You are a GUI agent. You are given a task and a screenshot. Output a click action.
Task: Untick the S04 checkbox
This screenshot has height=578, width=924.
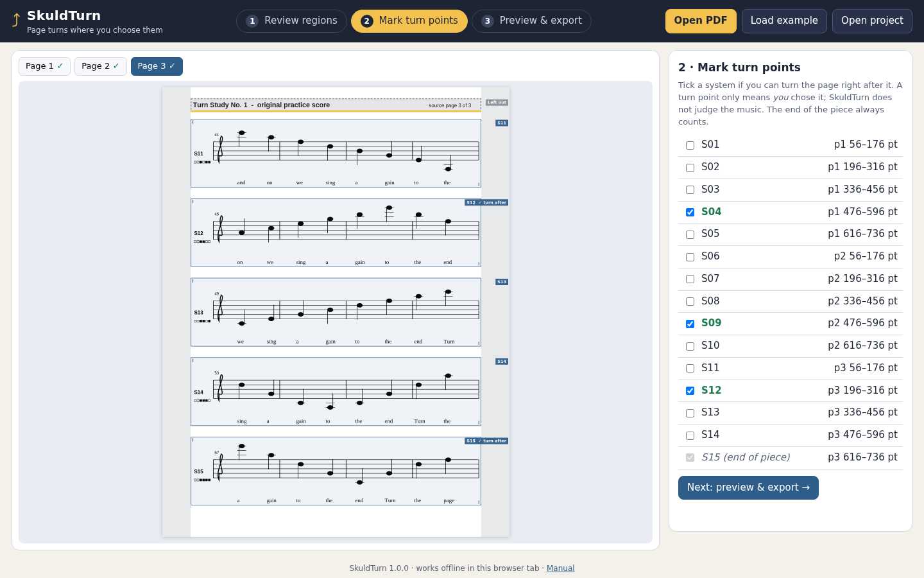coord(690,212)
